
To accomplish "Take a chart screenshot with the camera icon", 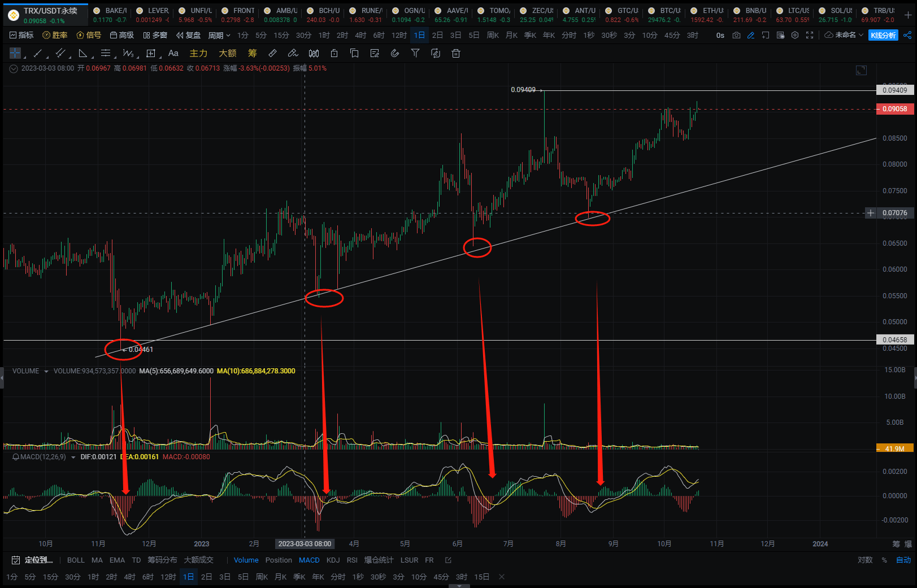I will click(x=736, y=35).
